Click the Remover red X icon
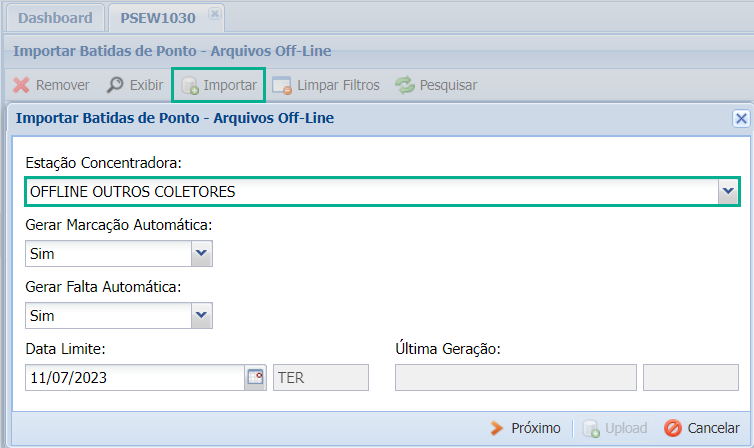754x448 pixels. click(21, 85)
